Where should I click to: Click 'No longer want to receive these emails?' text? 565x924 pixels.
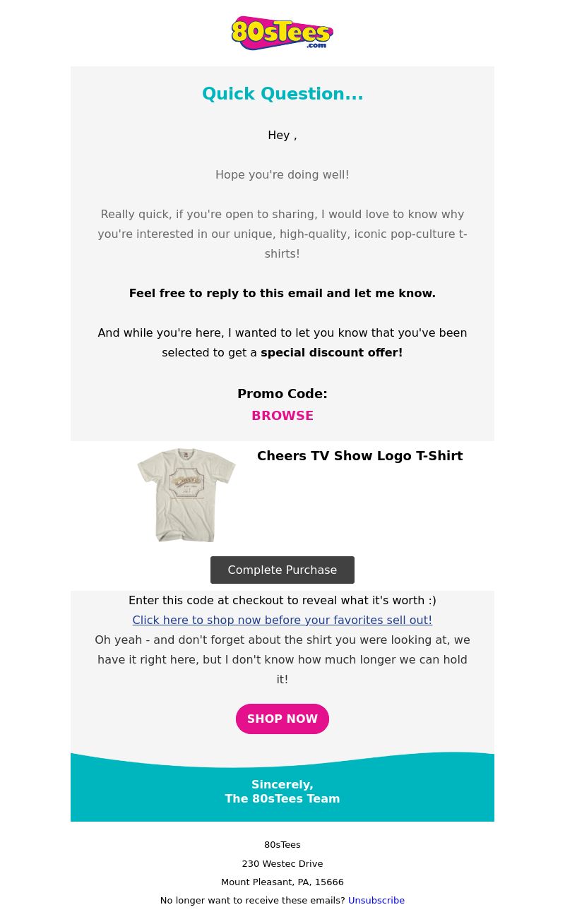[253, 900]
